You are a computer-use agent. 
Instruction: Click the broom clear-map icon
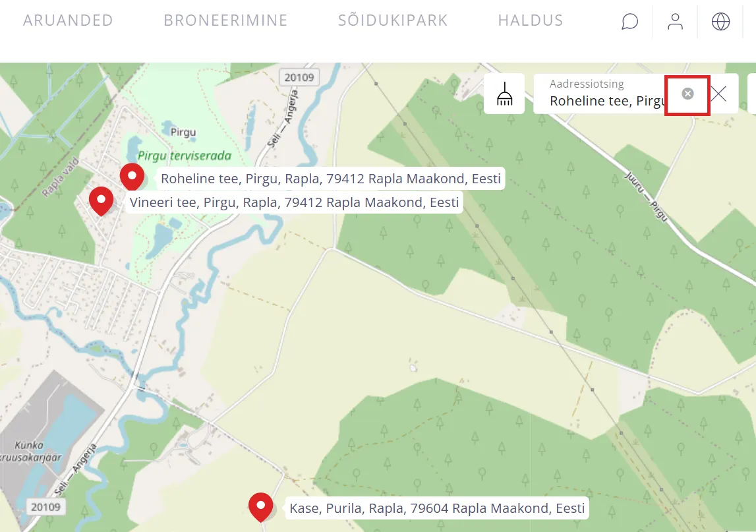click(504, 94)
